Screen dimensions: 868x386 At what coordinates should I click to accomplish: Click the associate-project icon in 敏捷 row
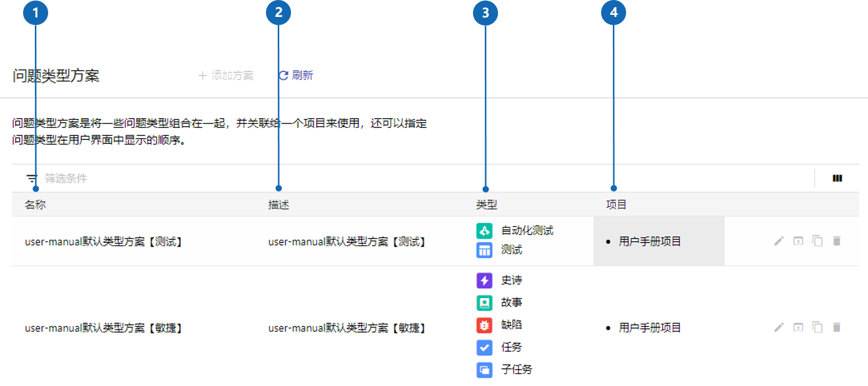tap(798, 327)
